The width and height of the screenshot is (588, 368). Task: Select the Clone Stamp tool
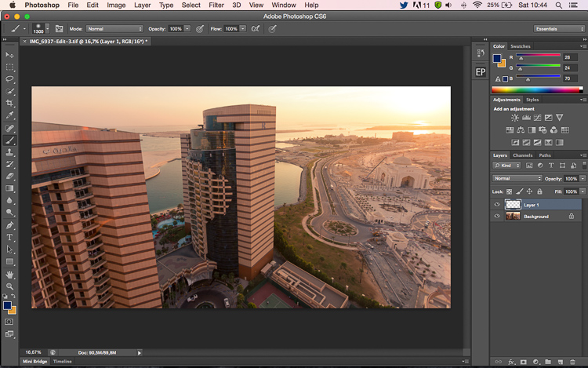[9, 152]
